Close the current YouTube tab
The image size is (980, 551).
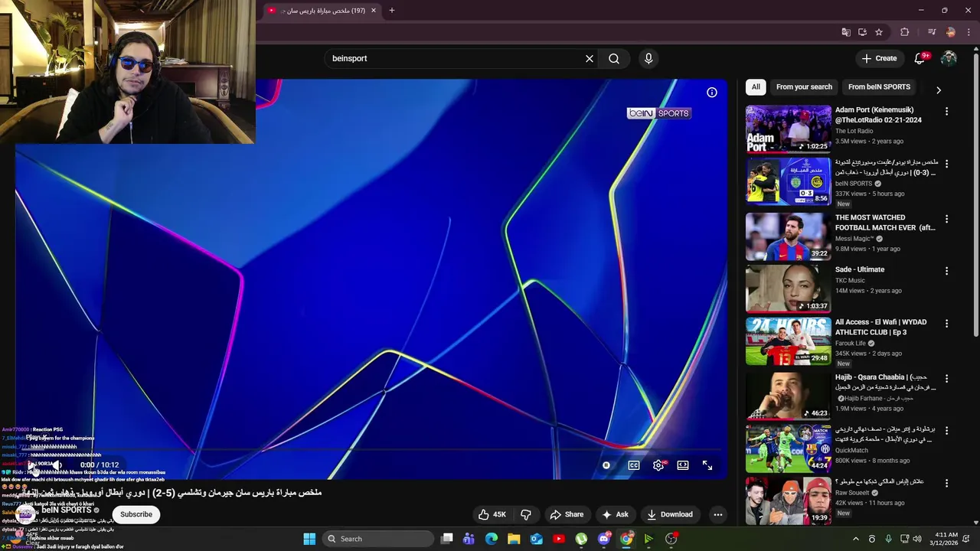click(x=374, y=11)
